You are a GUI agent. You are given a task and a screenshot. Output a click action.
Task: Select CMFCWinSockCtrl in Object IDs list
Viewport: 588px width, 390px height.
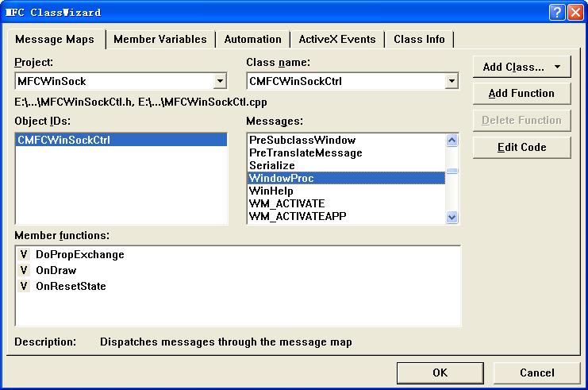[x=121, y=140]
